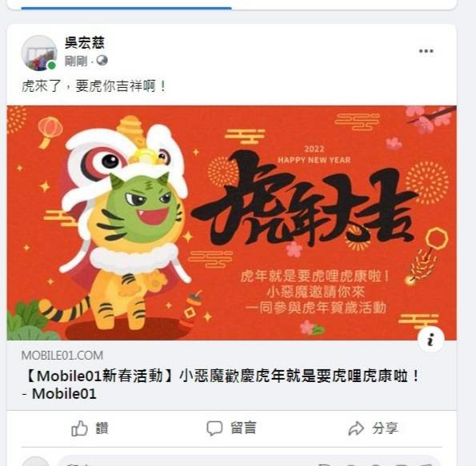Click the link info 'i' icon
476x466 pixels.
pyautogui.click(x=430, y=340)
